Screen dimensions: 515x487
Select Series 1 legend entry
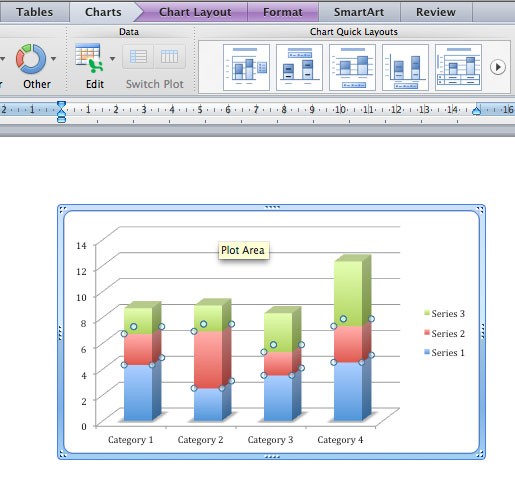(x=444, y=353)
